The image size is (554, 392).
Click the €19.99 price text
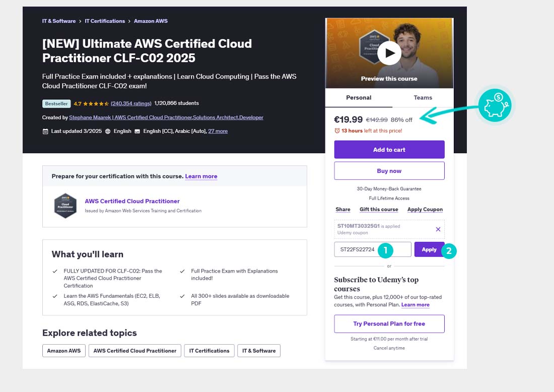click(x=349, y=119)
